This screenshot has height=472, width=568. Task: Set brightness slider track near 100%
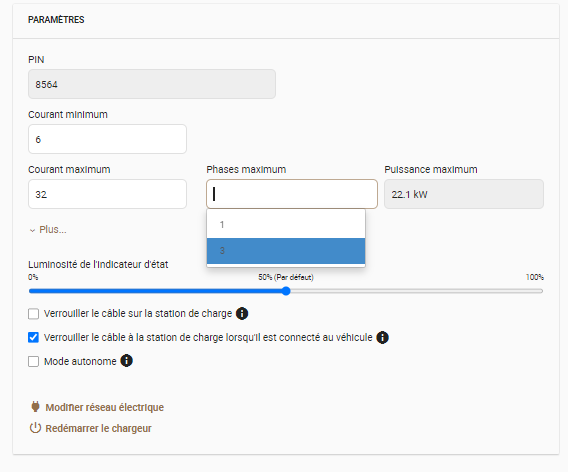click(534, 291)
